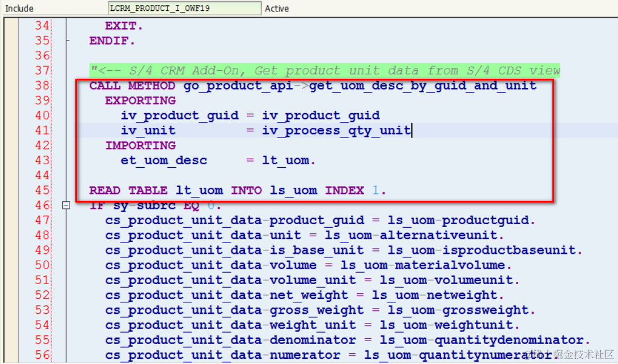This screenshot has height=364, width=618.
Task: Click the ls_uom-materialvolume assignment line
Action: tap(308, 265)
